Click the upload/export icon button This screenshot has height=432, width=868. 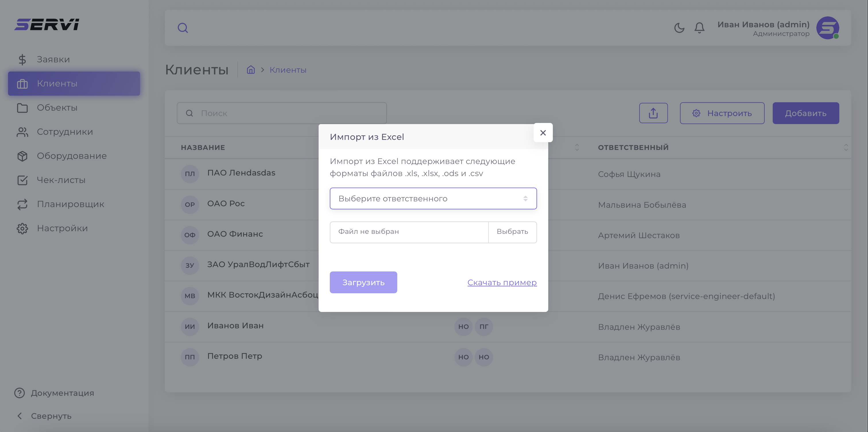[x=653, y=113]
